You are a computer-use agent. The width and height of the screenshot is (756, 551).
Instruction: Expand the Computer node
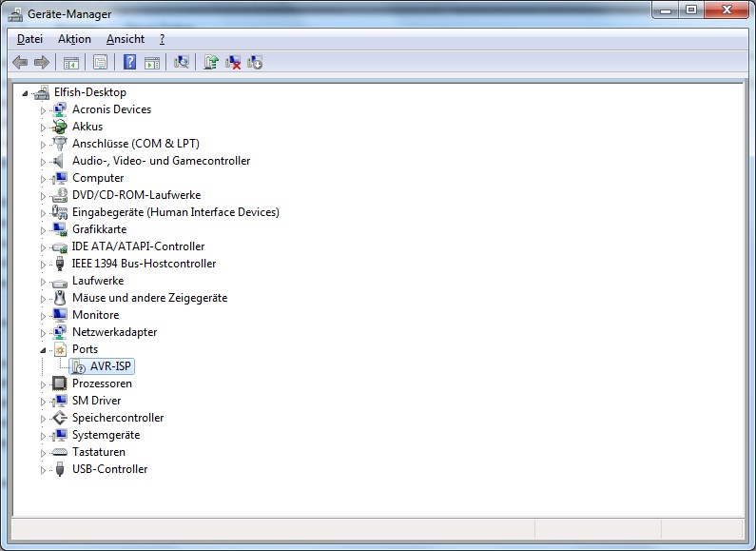(43, 179)
